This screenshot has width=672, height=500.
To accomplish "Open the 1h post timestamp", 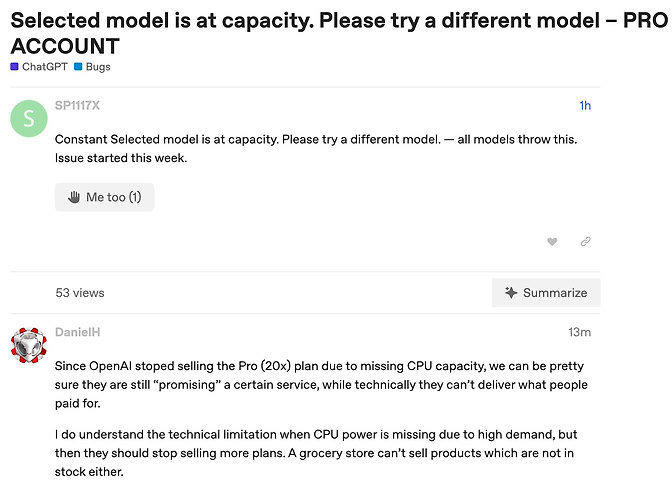I will [x=585, y=105].
